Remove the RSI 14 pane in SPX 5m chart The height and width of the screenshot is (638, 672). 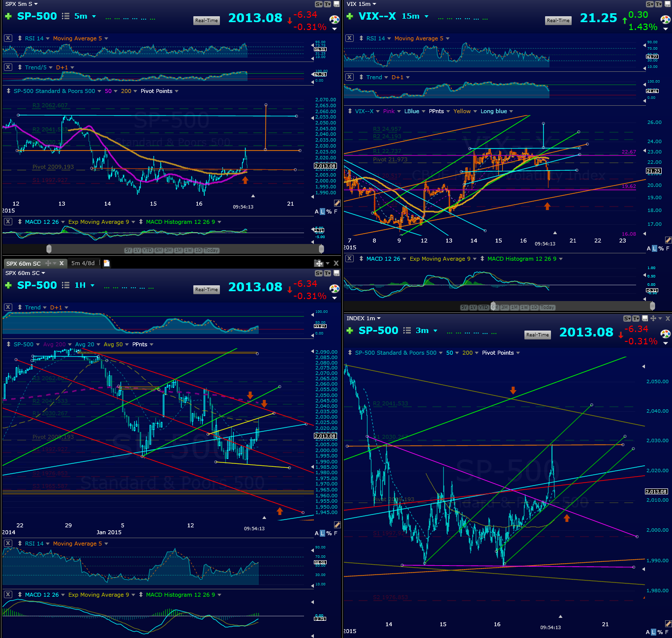[8, 38]
